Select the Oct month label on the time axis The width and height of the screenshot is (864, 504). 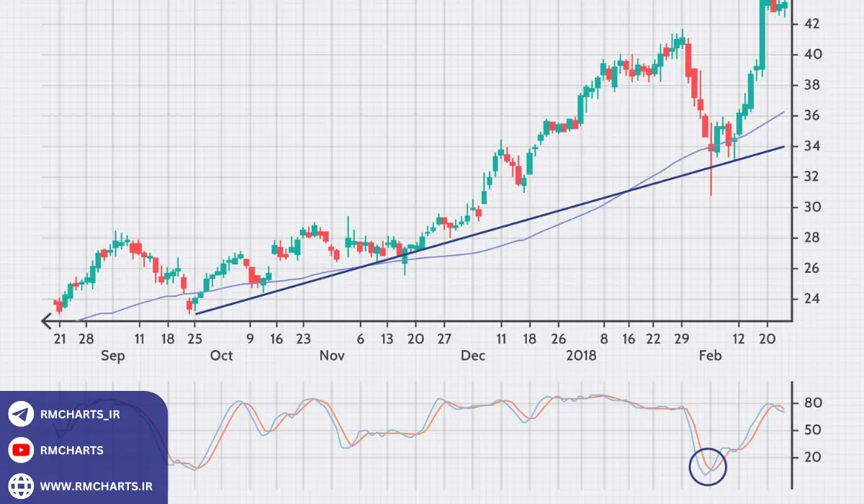222,356
